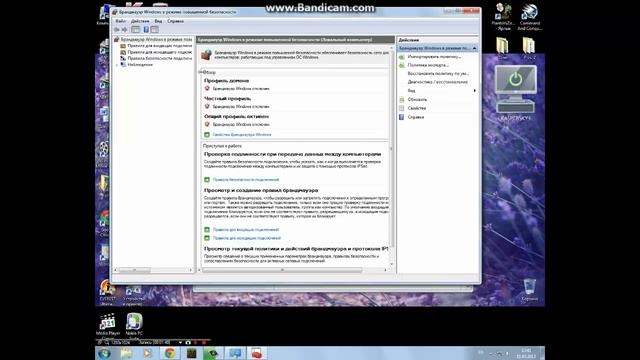Click the domain profile firewall-off shield icon
The height and width of the screenshot is (360, 640).
(207, 89)
